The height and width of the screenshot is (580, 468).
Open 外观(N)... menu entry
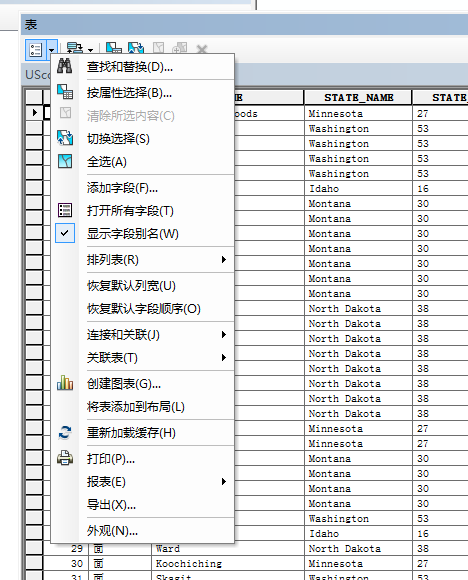tap(142, 531)
